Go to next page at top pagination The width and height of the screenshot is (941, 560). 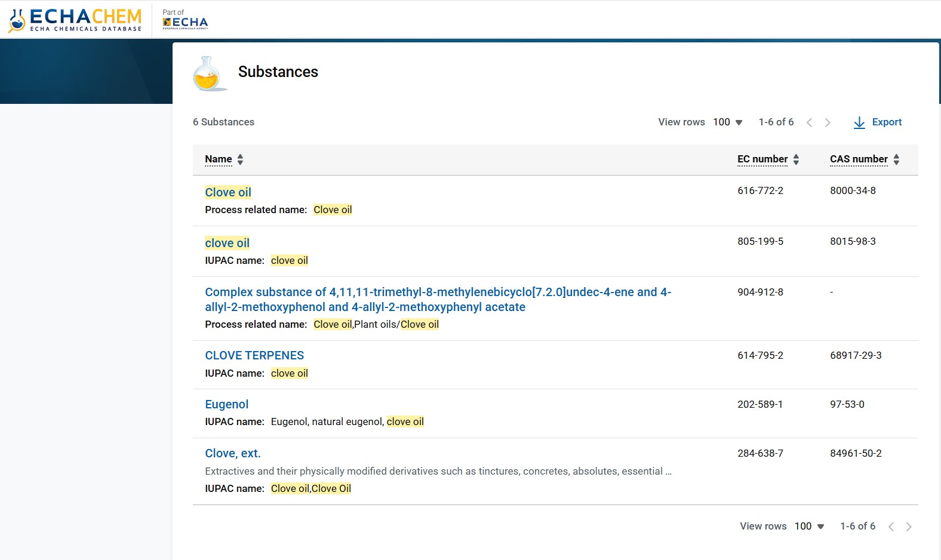coord(828,122)
